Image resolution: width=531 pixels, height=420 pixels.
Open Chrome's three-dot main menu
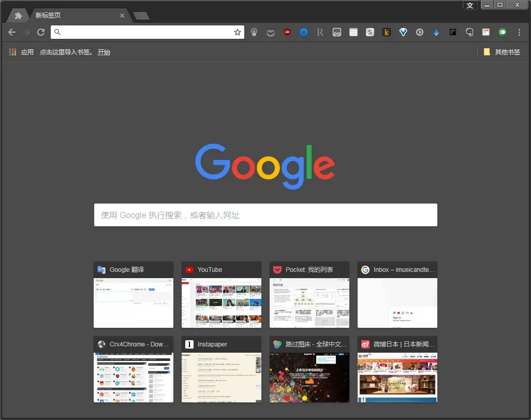click(519, 32)
